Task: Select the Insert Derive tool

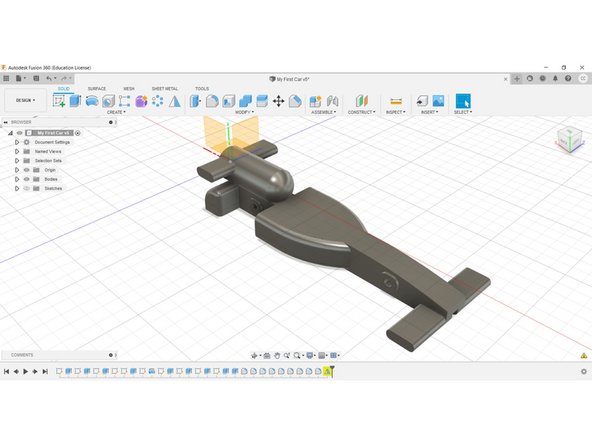Action: 422,101
